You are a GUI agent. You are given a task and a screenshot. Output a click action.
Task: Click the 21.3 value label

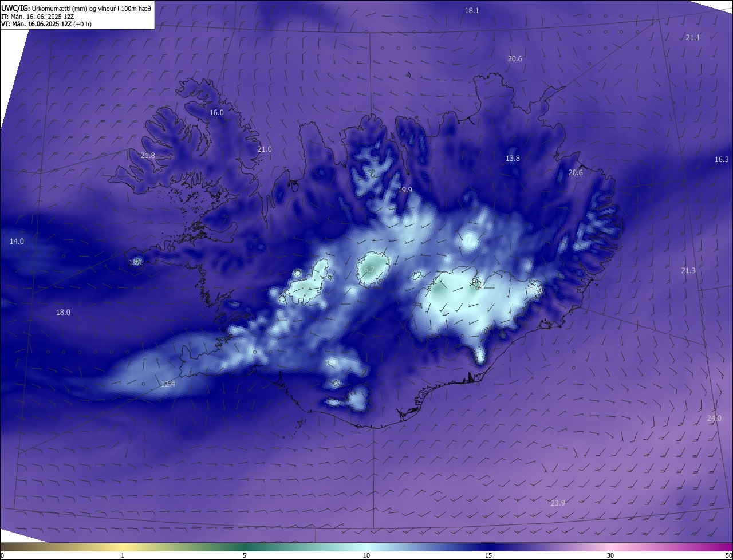[x=688, y=271]
